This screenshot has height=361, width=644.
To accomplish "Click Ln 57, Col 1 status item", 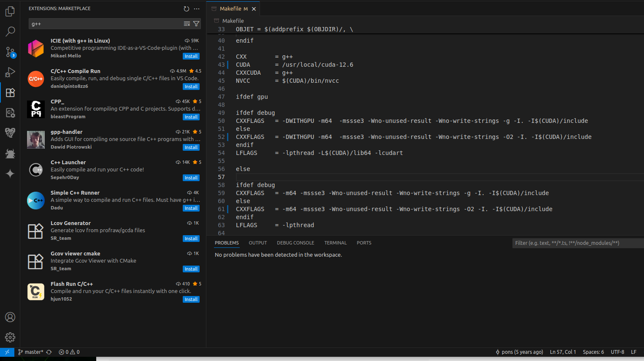I will tap(563, 352).
